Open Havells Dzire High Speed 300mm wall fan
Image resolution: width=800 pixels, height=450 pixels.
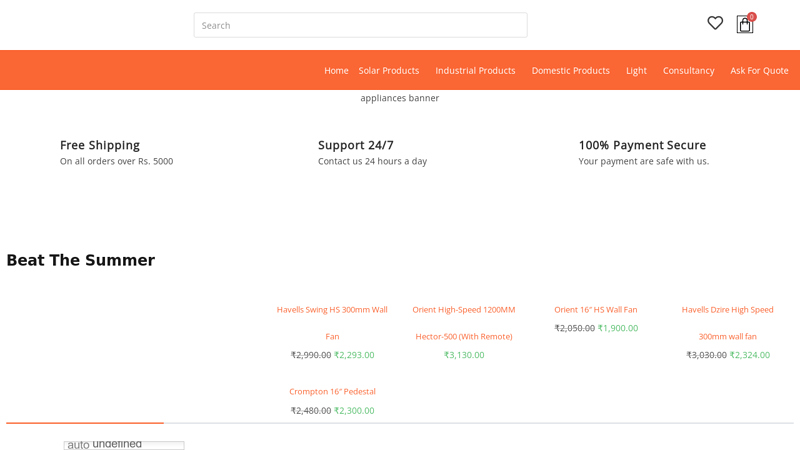pos(728,323)
